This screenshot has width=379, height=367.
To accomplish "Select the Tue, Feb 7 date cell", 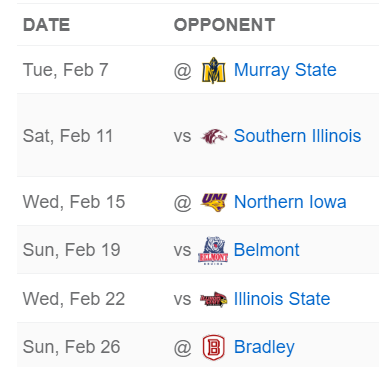I will [66, 70].
